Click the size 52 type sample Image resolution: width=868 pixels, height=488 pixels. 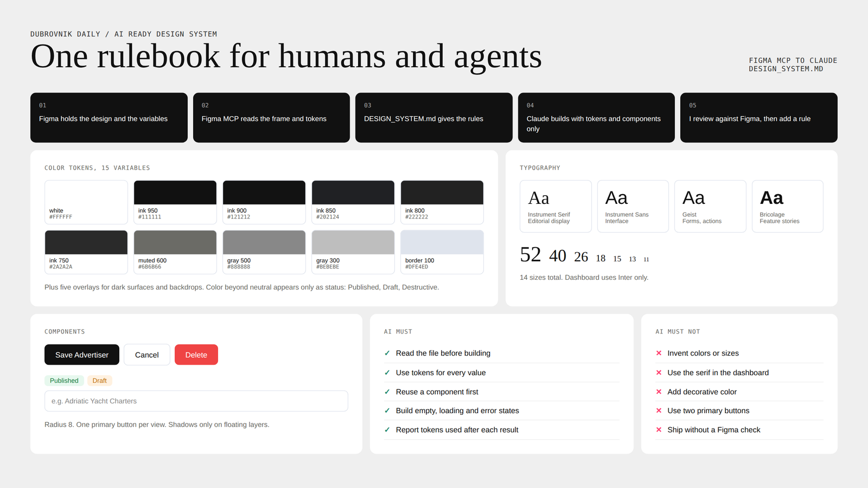click(531, 254)
